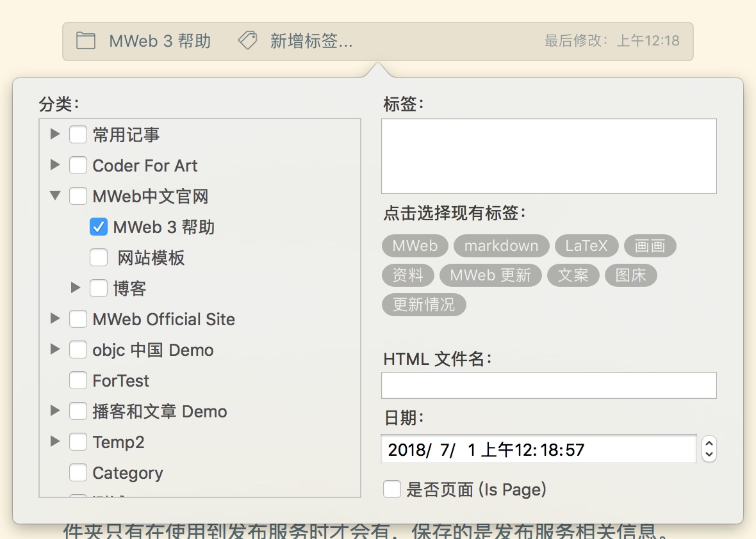The width and height of the screenshot is (756, 539).
Task: Check the 网站模板 category checkbox
Action: tap(99, 258)
